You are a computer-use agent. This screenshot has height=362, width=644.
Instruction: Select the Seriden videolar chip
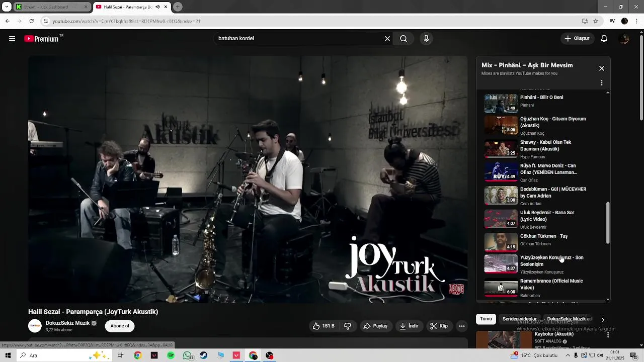[x=519, y=319]
